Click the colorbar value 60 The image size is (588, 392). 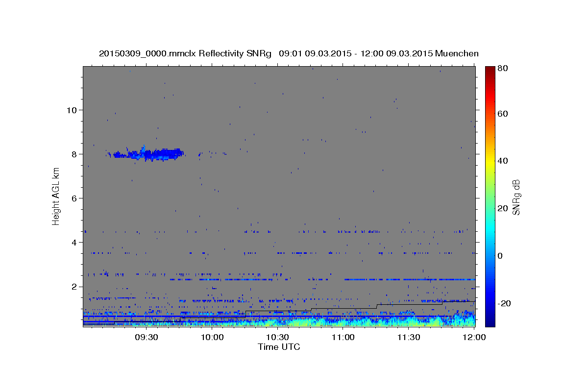(x=503, y=114)
